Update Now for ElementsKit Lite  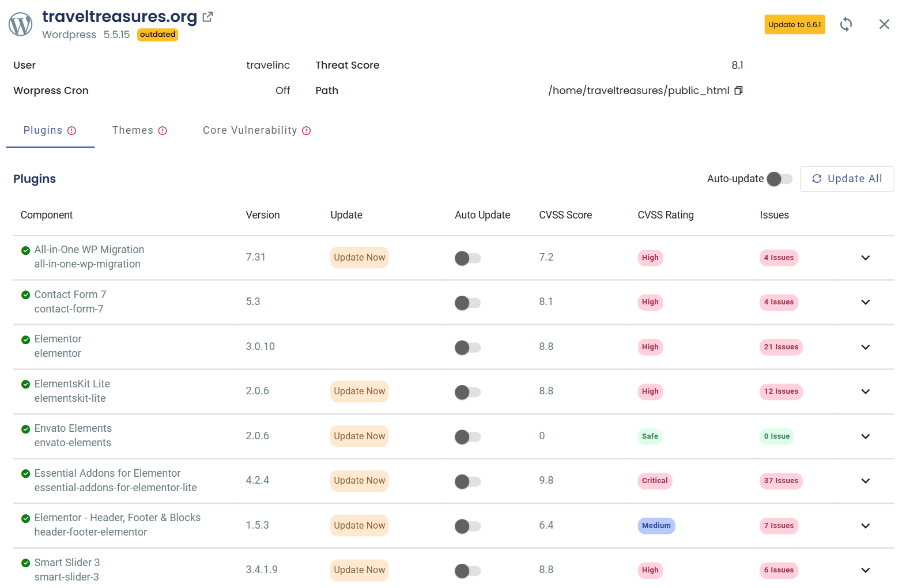[x=359, y=391]
